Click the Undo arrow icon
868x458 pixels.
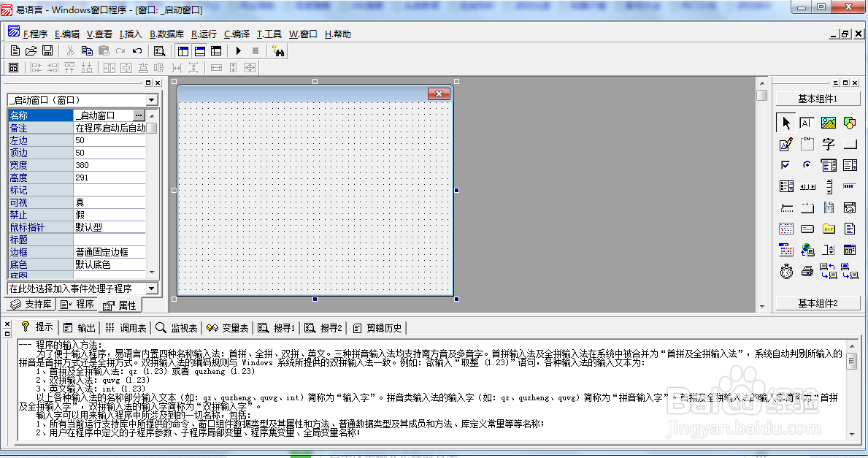click(137, 51)
